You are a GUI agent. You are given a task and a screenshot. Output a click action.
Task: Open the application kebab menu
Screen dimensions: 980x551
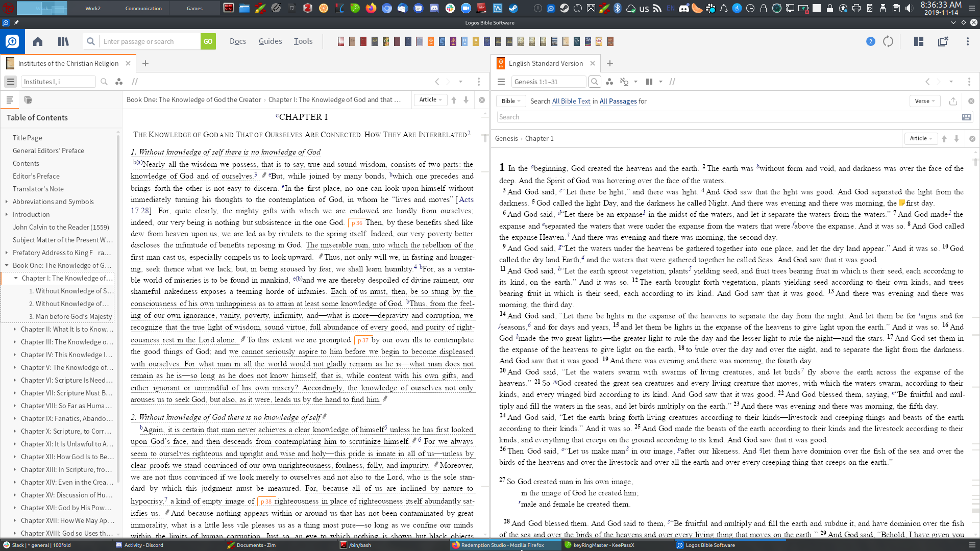click(x=968, y=41)
